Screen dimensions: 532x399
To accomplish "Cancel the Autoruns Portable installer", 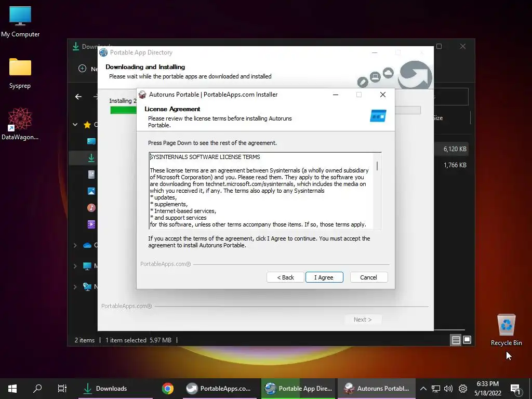I will 368,277.
